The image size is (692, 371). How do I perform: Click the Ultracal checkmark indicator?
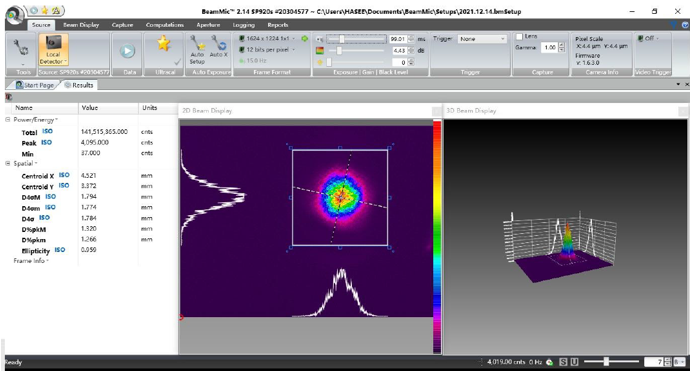(177, 63)
